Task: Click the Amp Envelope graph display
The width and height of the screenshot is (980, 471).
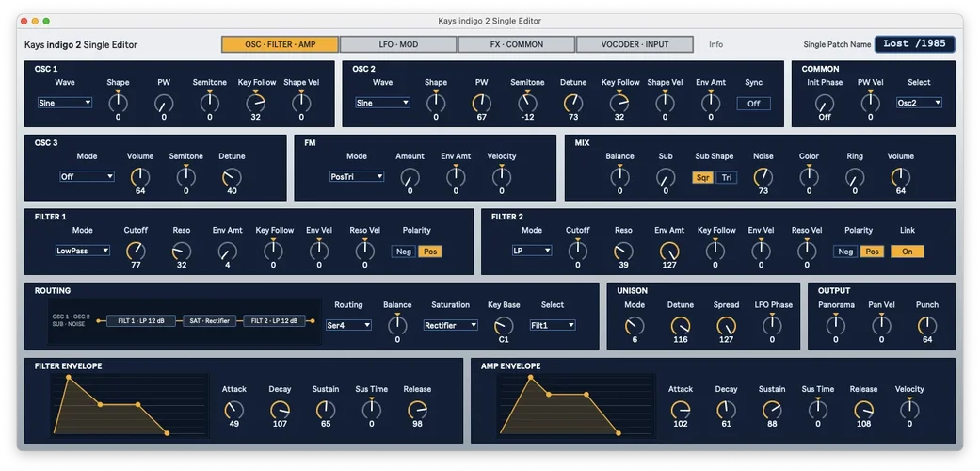Action: click(576, 405)
